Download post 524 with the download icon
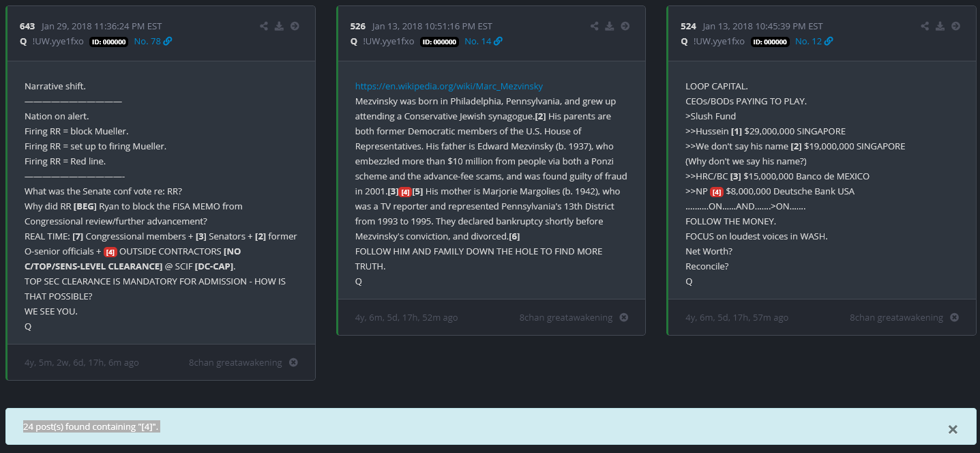 pos(940,27)
